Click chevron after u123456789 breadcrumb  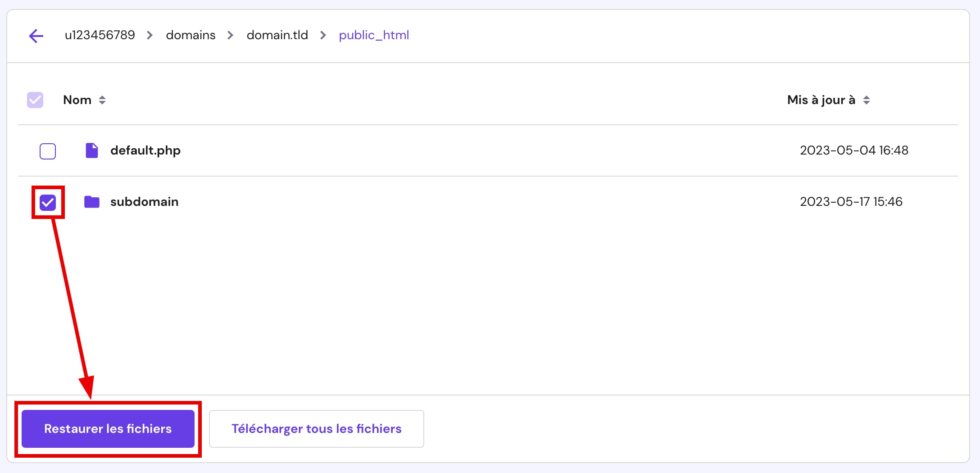coord(150,35)
